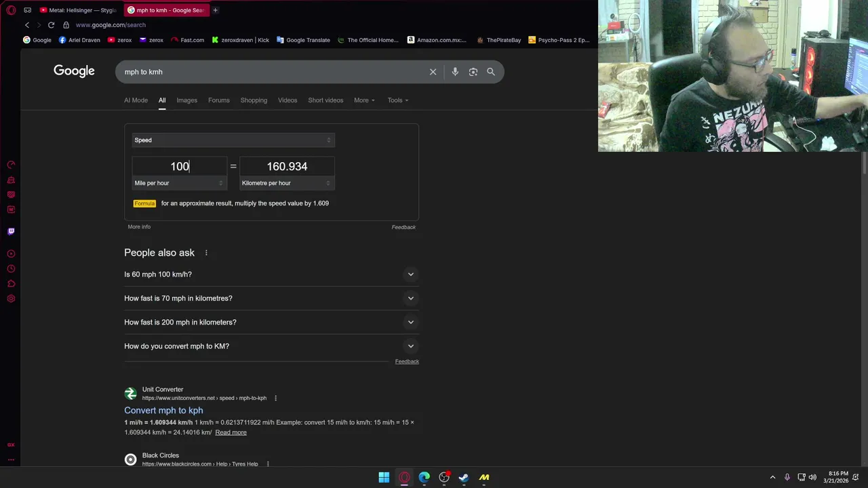This screenshot has width=868, height=488.
Task: Open OBS Studio from the taskbar
Action: pyautogui.click(x=444, y=477)
